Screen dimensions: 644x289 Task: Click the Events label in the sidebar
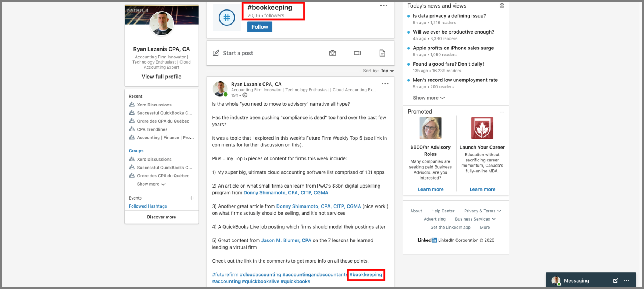pos(135,198)
